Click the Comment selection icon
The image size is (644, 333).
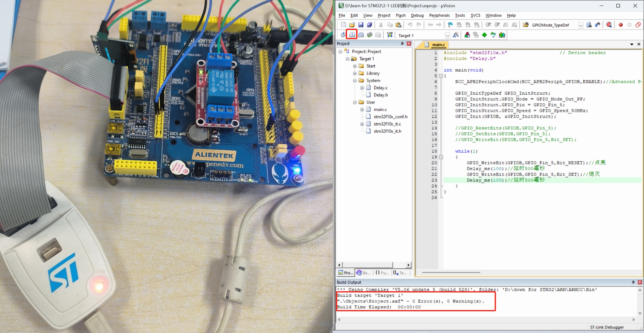click(506, 25)
